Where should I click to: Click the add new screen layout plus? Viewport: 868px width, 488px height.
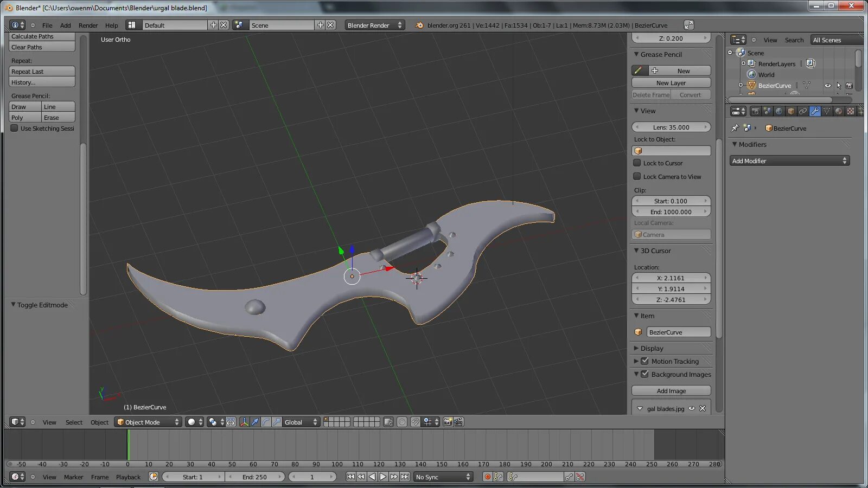tap(213, 25)
